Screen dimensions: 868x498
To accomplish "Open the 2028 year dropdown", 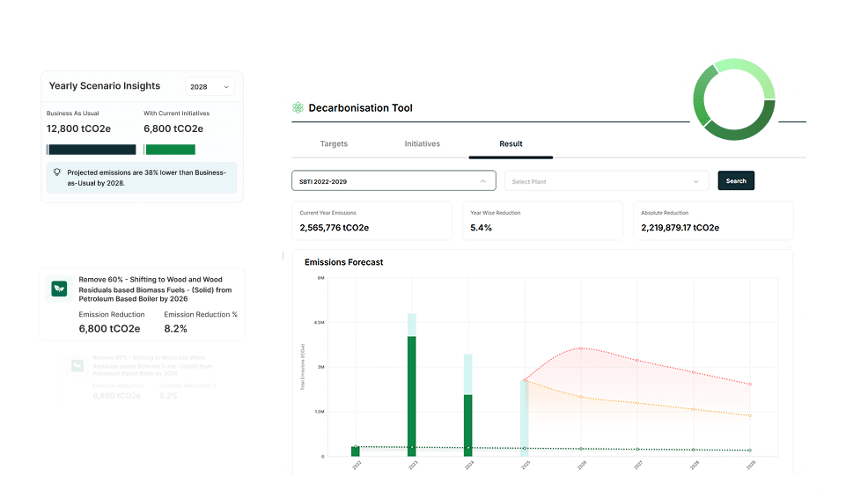I will (210, 87).
